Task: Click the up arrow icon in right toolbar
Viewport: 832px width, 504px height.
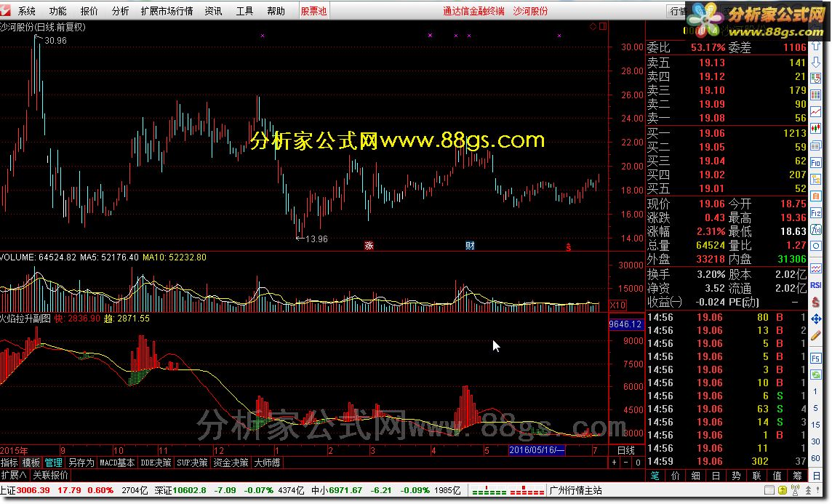Action: tap(815, 47)
